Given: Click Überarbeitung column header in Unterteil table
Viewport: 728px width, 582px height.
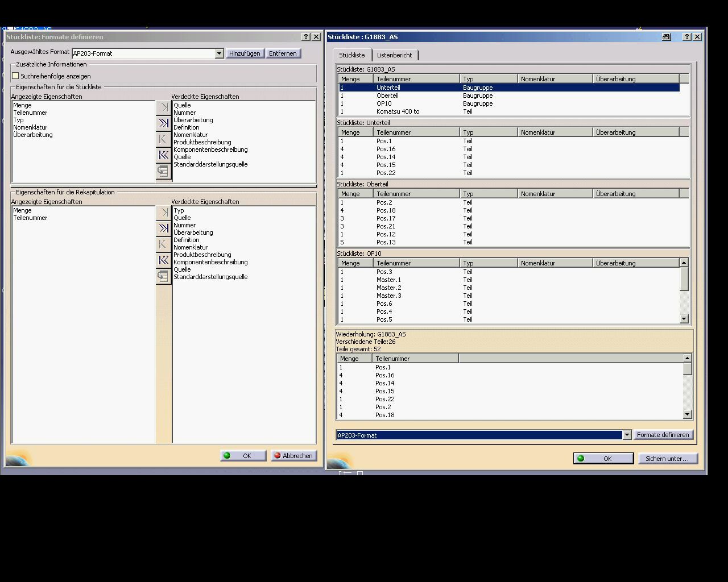Looking at the screenshot, I should coord(636,132).
